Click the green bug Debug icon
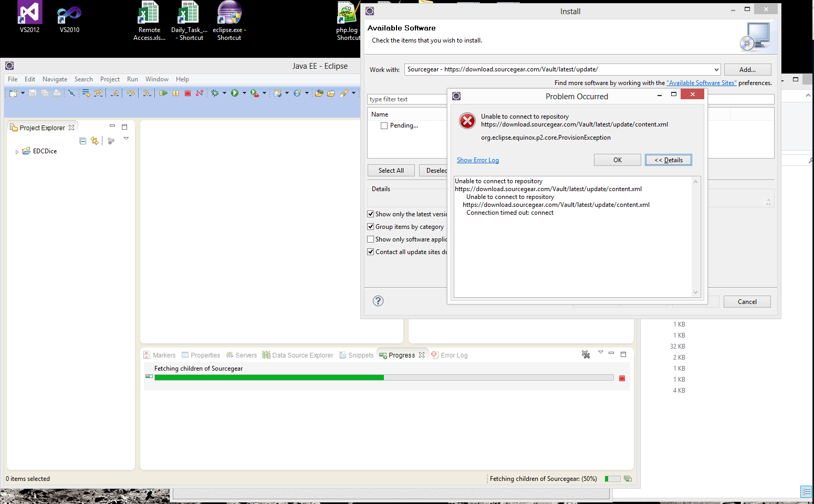814x504 pixels. coord(215,93)
